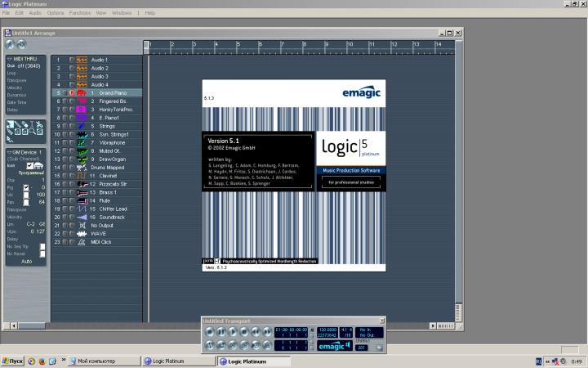Click the Grand Piano track instrument icon
Viewport: 588px width, 368px height.
tap(82, 93)
